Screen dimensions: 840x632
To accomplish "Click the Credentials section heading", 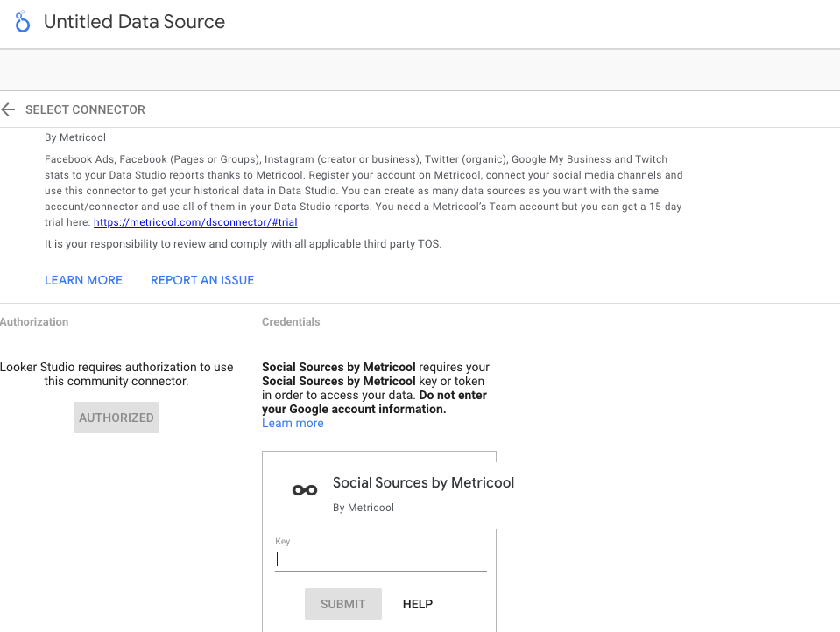I will pos(291,322).
